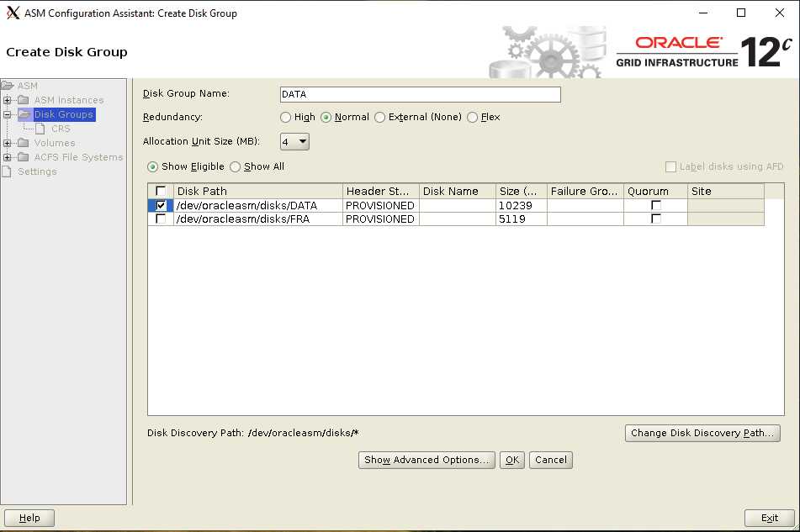Viewport: 800px width, 532px height.
Task: Expand the ASM Instances tree node
Action: click(7, 100)
